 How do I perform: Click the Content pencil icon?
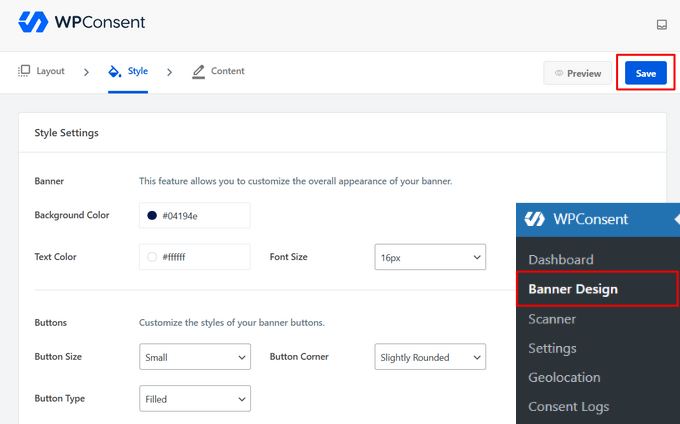tap(198, 72)
